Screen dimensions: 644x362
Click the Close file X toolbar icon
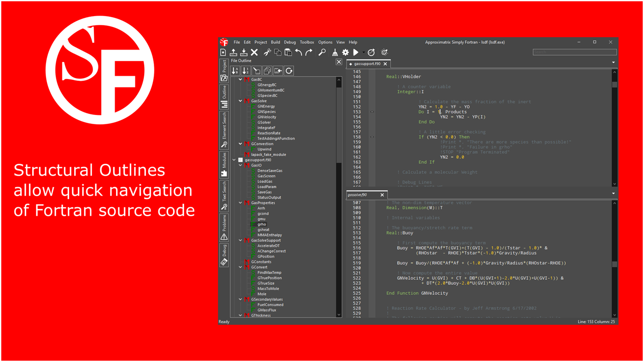tap(254, 52)
